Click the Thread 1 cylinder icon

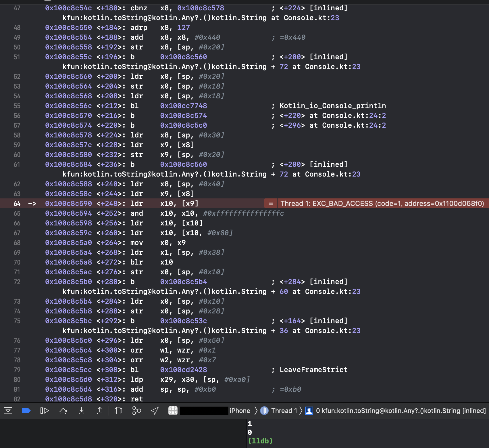(x=265, y=411)
